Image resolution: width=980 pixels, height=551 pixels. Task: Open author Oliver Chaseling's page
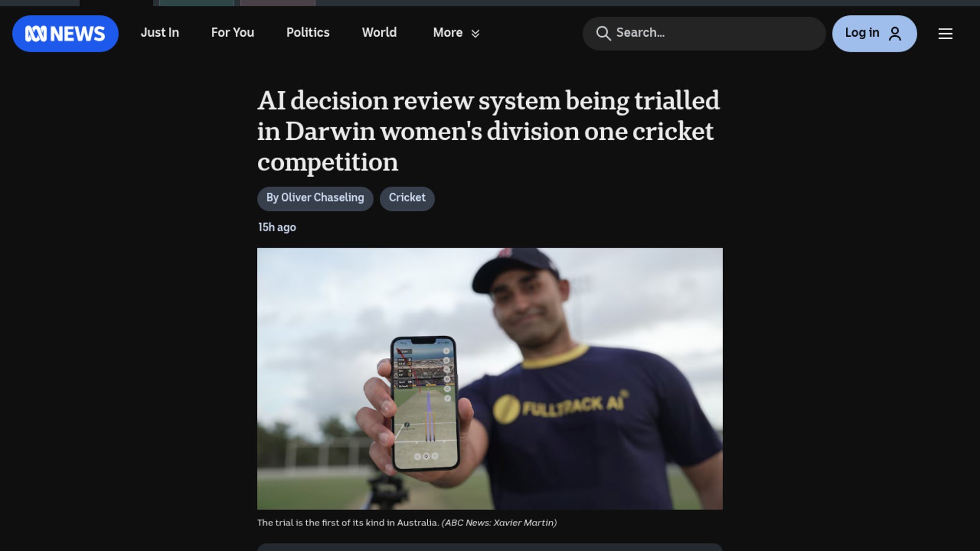coord(315,198)
